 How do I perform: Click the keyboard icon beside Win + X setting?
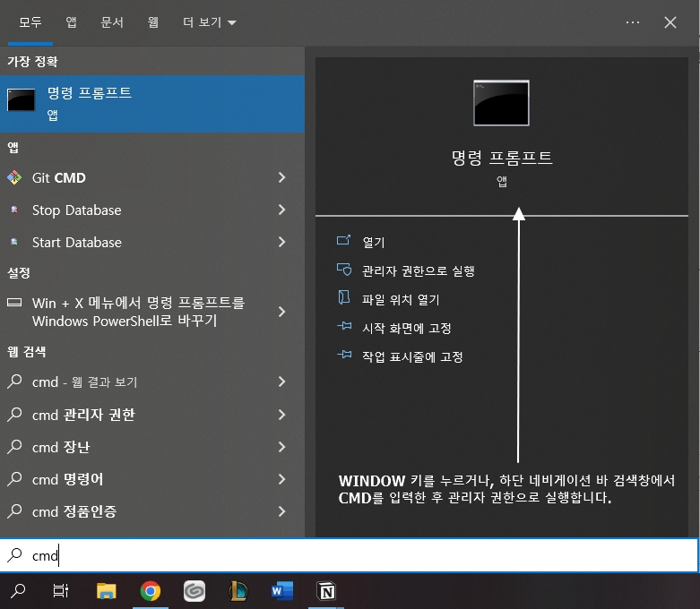coord(14,303)
